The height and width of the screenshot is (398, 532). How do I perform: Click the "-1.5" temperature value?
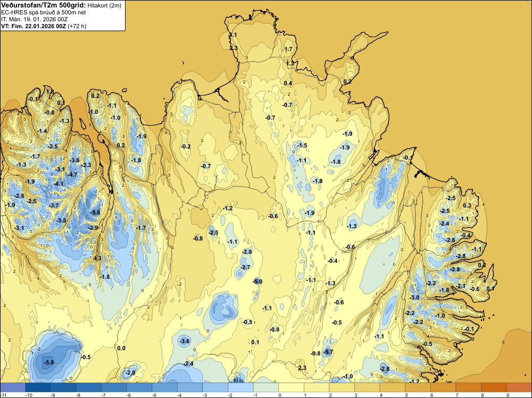(302, 146)
